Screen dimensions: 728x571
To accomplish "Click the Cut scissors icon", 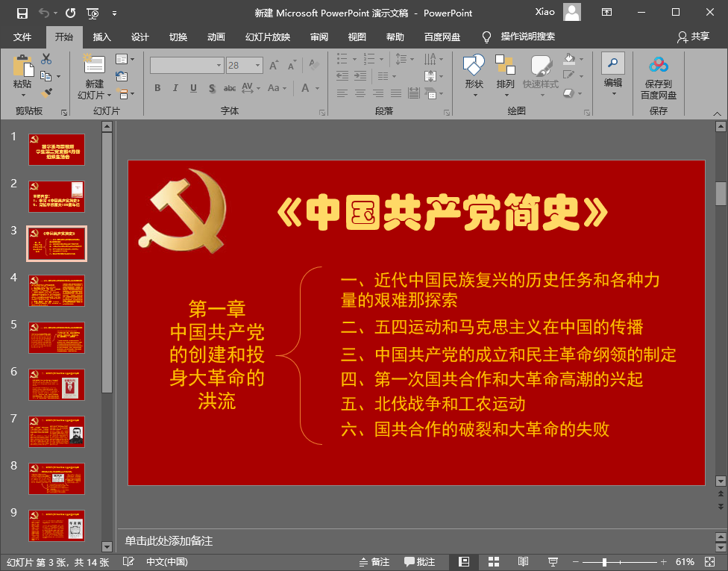I will (46, 59).
